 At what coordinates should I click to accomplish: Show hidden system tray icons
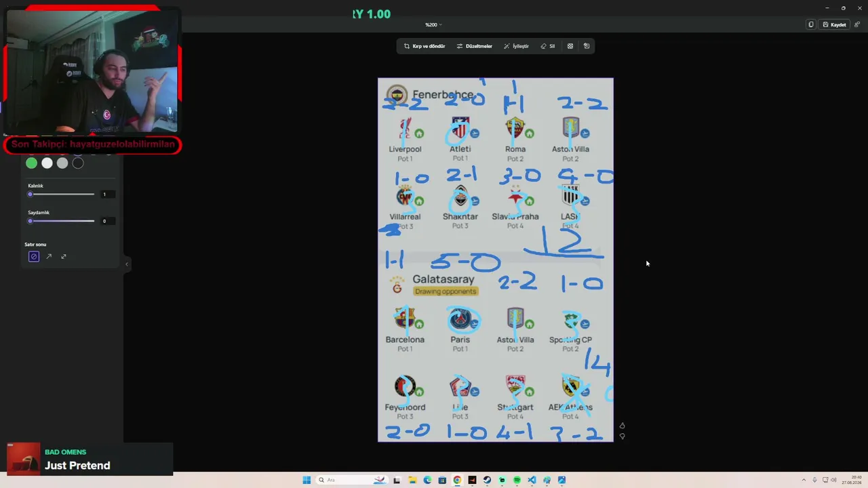[x=804, y=480]
